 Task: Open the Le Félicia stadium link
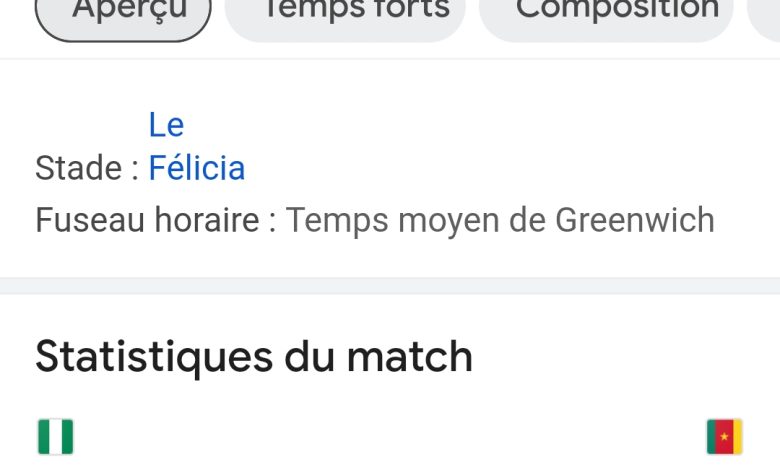[x=196, y=146]
